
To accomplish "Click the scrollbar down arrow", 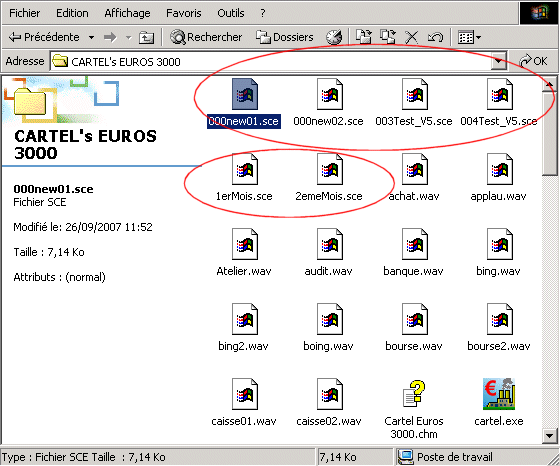I will (549, 435).
